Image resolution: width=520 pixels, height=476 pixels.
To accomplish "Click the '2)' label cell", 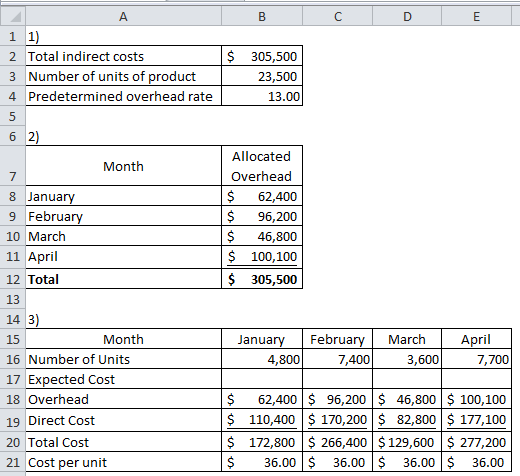I will coord(123,136).
